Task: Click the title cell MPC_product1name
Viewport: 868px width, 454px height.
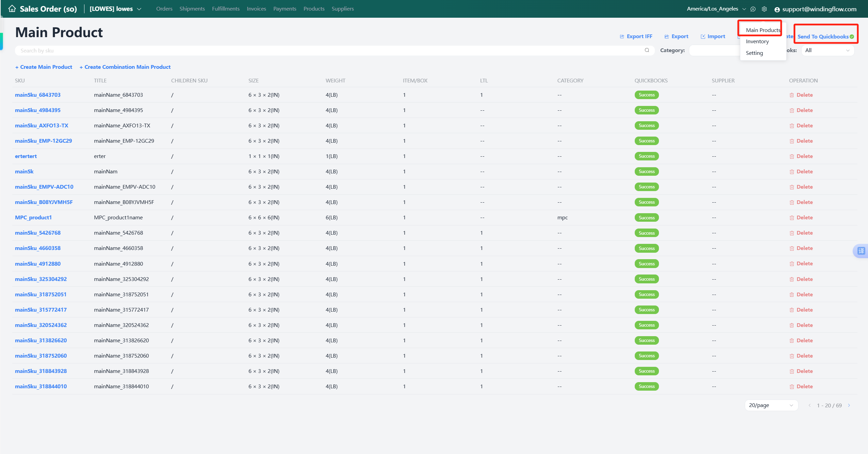Action: 118,218
